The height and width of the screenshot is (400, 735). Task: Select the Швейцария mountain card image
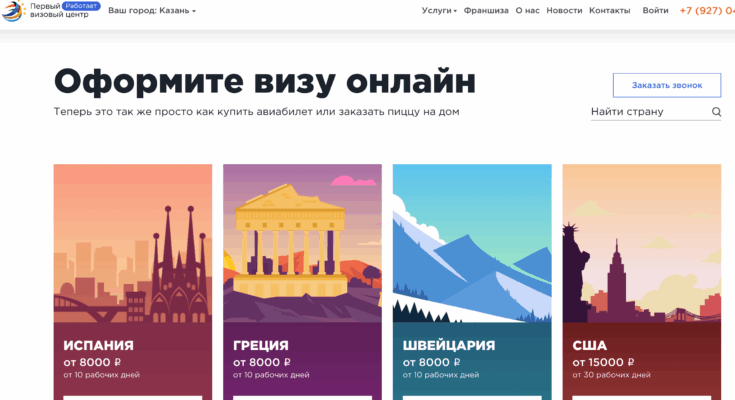[472, 243]
